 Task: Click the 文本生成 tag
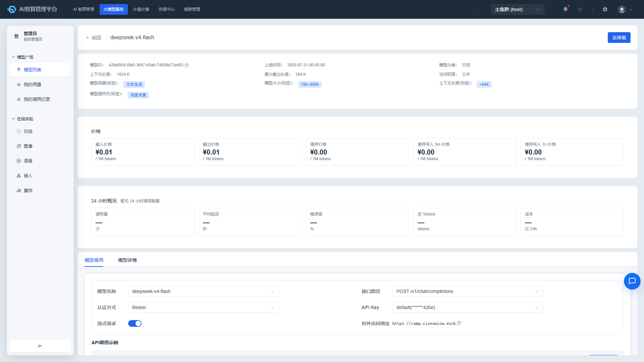pyautogui.click(x=134, y=84)
